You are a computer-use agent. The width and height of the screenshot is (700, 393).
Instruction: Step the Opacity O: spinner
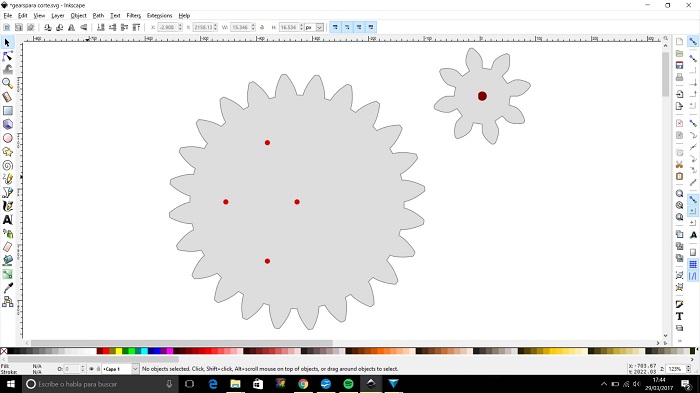click(82, 369)
